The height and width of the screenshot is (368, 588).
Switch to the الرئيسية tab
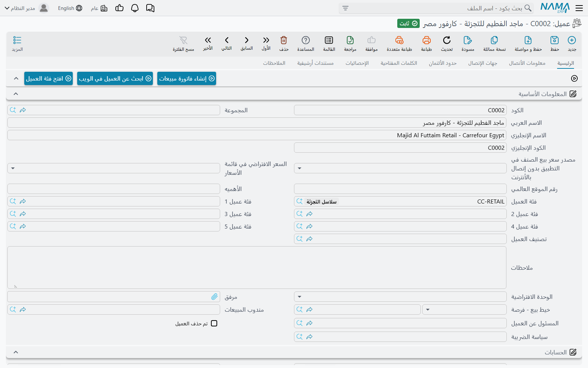[566, 63]
